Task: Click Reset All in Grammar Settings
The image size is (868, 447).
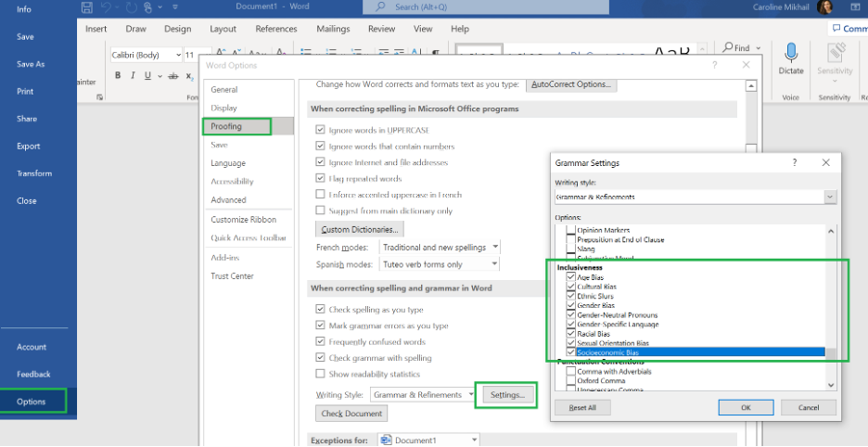Action: (582, 407)
